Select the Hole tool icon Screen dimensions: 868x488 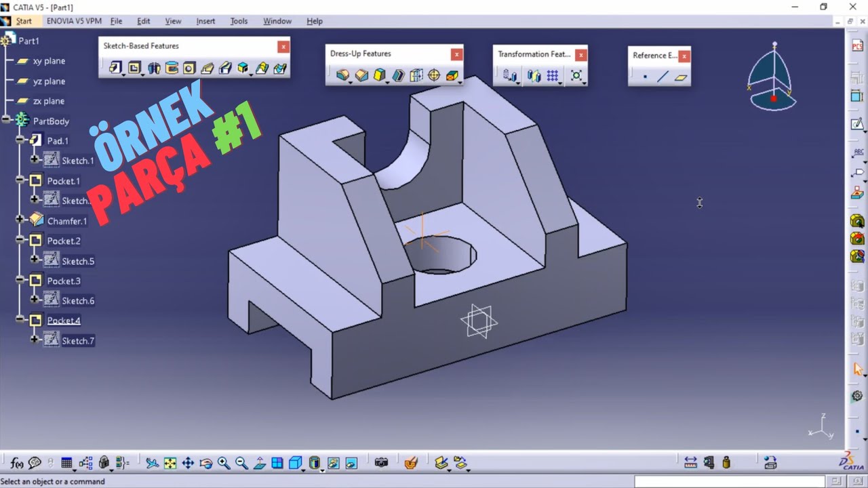[x=189, y=68]
